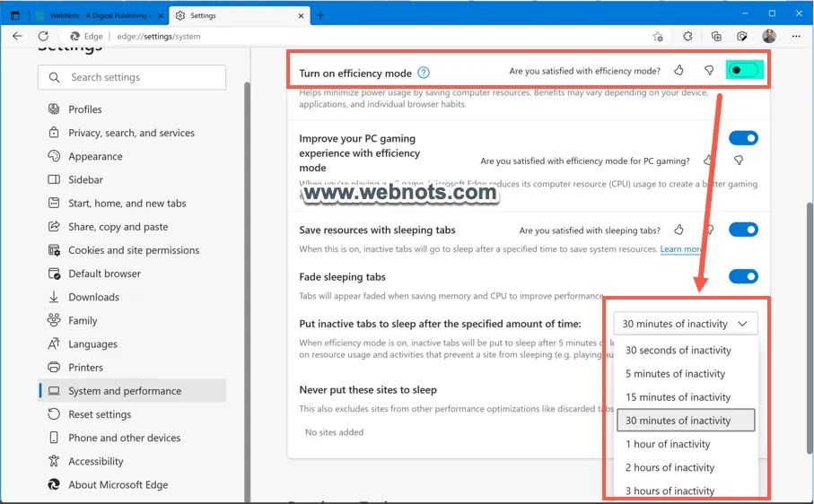Viewport: 814px width, 504px height.
Task: Select System and performance in sidebar
Action: 132,390
